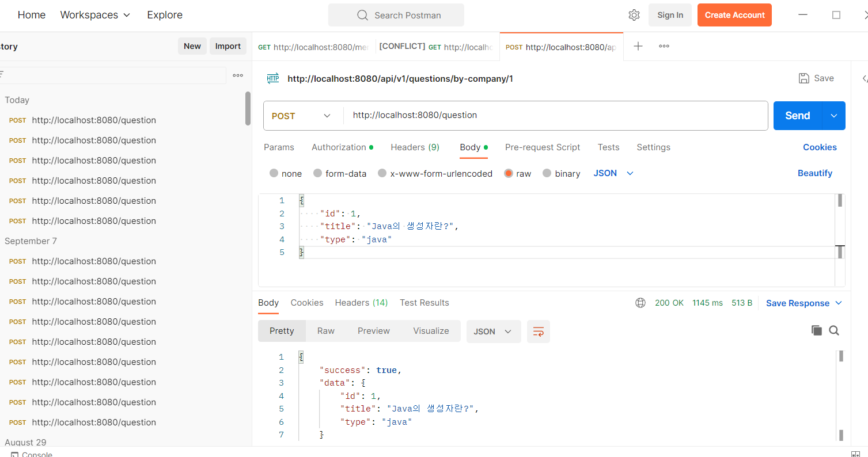Click the network globe icon in response

point(640,303)
